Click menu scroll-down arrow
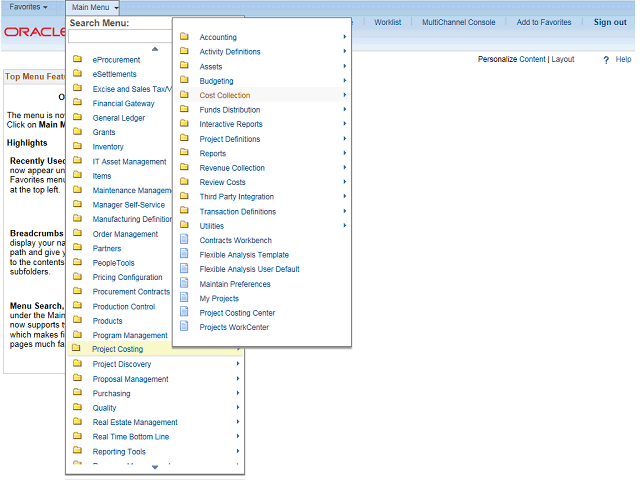Viewport: 640px width, 480px height. [x=155, y=467]
